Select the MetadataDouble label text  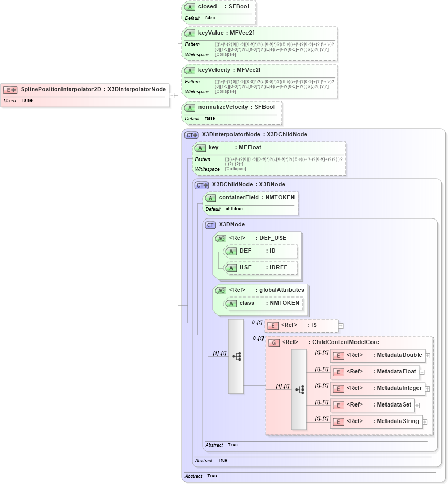tap(399, 355)
